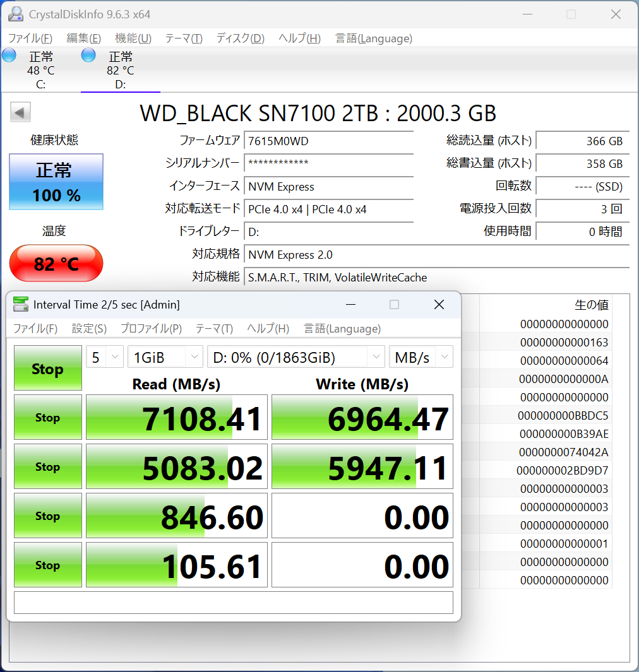Open テーマ(T) menu in CrystalDiskInfo
Image resolution: width=639 pixels, height=672 pixels.
tap(184, 38)
